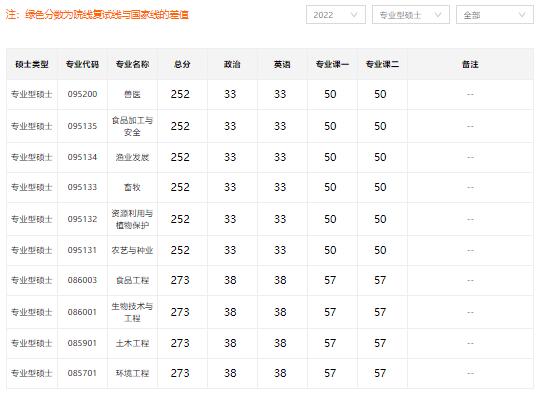The height and width of the screenshot is (393, 539).
Task: Click the major name 畜牧
Action: 132,187
